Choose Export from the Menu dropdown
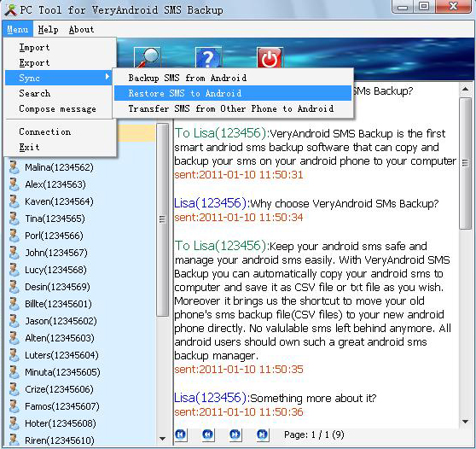Viewport: 476px width, 449px height. (60, 62)
